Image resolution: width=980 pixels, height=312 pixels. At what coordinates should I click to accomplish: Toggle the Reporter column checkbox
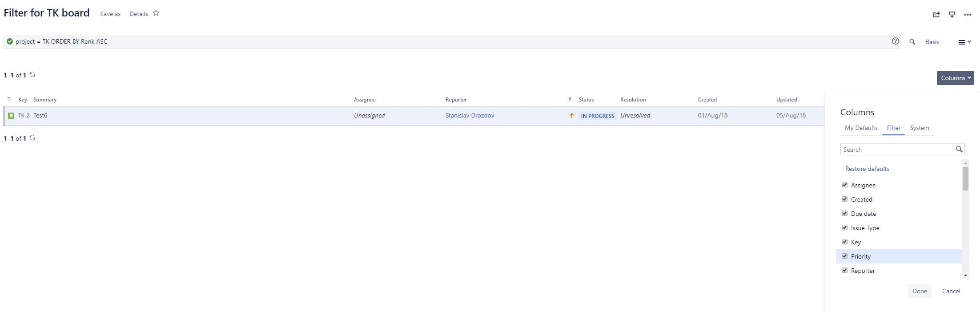click(x=845, y=270)
